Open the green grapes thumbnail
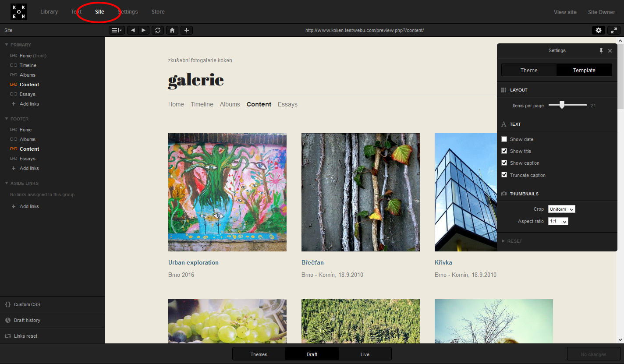The height and width of the screenshot is (364, 624). (227, 321)
